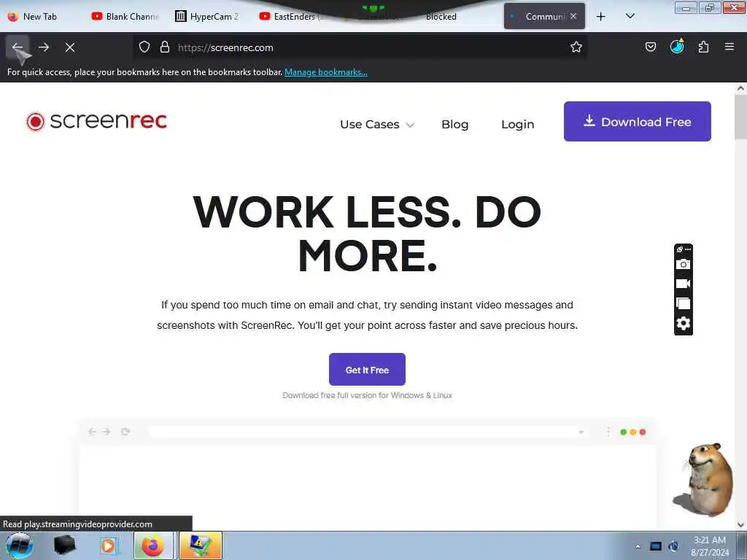Image resolution: width=747 pixels, height=560 pixels.
Task: Click the power network tray icon
Action: pyautogui.click(x=673, y=546)
